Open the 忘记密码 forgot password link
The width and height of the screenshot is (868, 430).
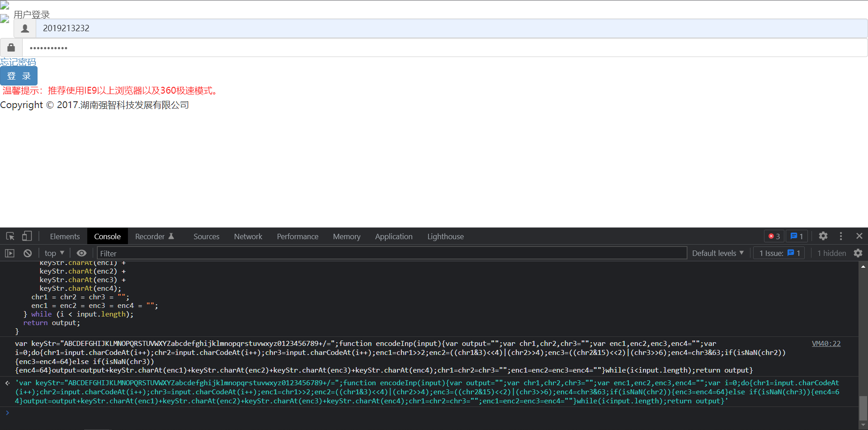18,62
